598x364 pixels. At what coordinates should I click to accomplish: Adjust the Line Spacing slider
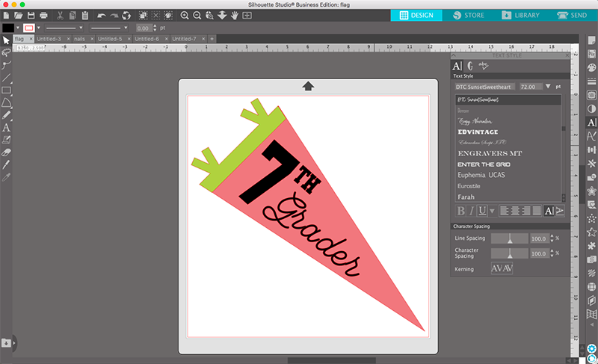[510, 238]
